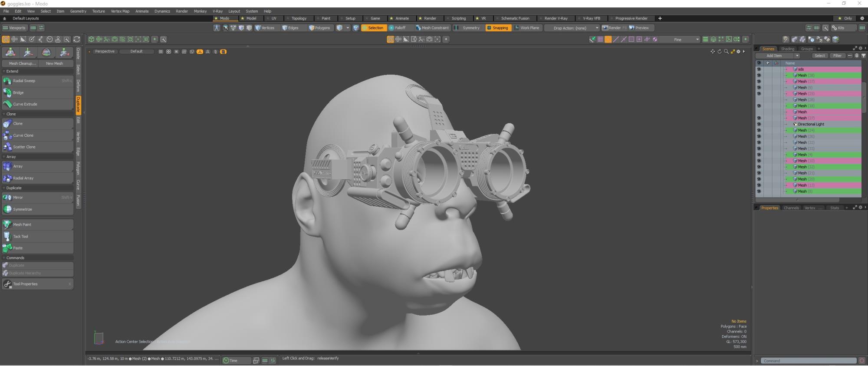Switch to the Schematic Fusion tab

pyautogui.click(x=515, y=18)
